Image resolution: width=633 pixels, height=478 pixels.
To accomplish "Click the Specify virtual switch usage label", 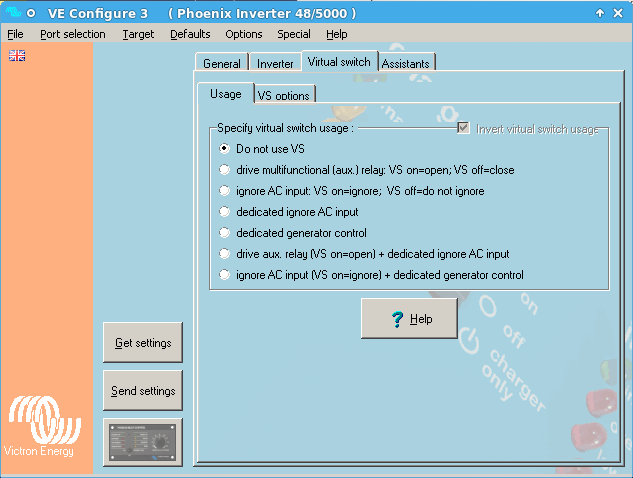I will [285, 128].
